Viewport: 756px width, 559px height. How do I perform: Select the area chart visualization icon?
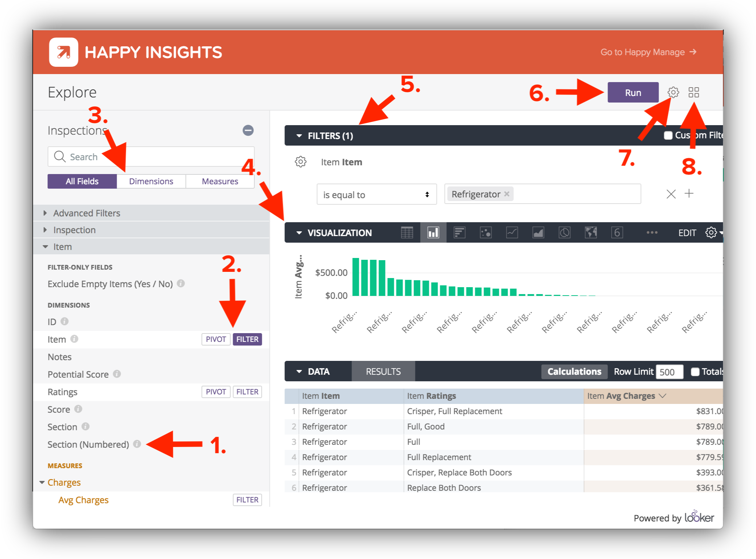click(538, 232)
